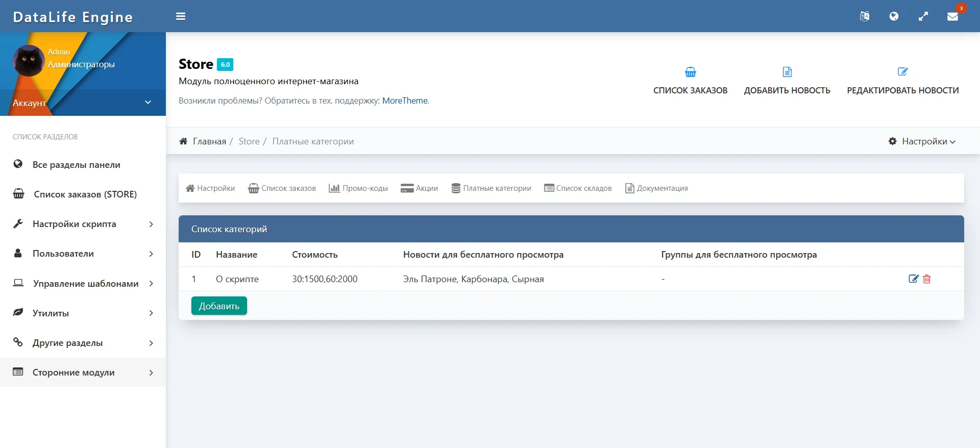Expand the Аккаунт dropdown chevron

coord(148,102)
